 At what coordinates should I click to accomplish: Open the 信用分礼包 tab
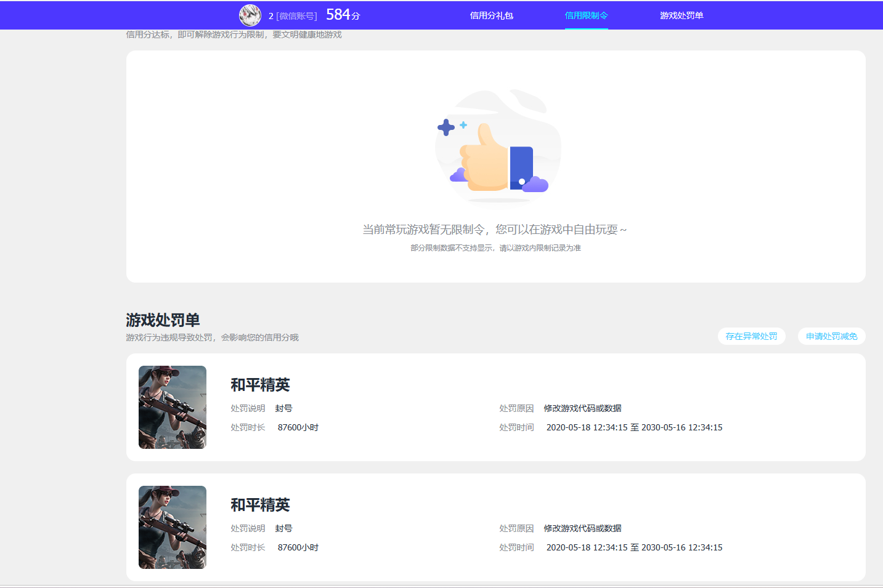click(x=492, y=15)
